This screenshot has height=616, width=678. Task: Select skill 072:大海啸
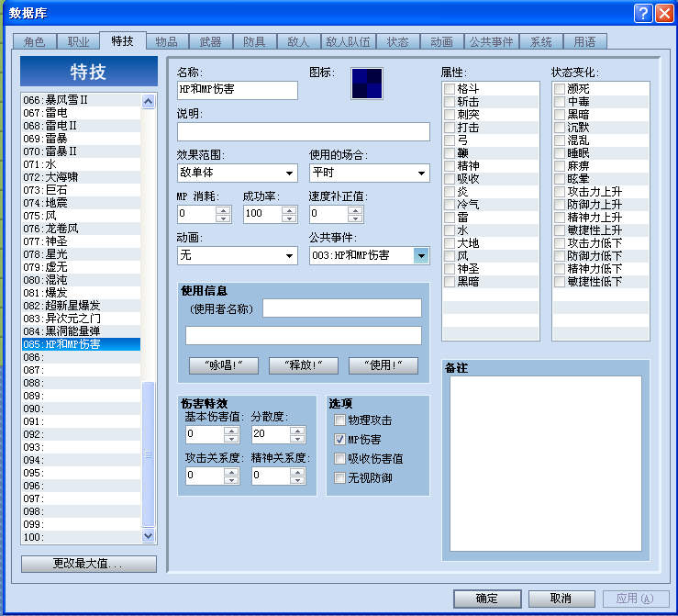[x=81, y=177]
